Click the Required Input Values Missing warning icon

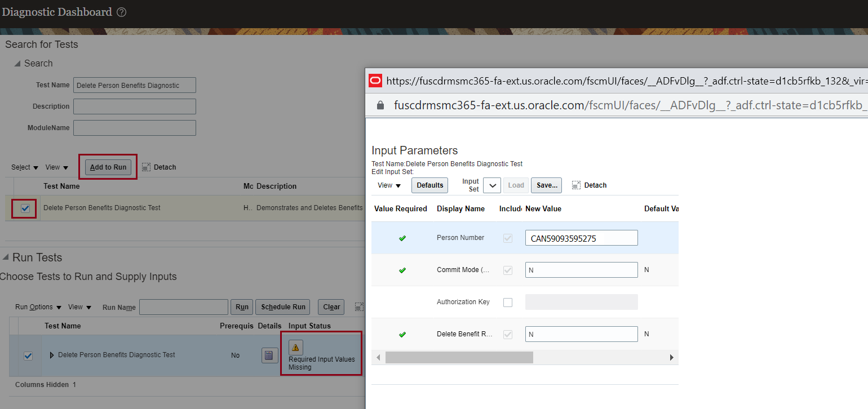(295, 347)
